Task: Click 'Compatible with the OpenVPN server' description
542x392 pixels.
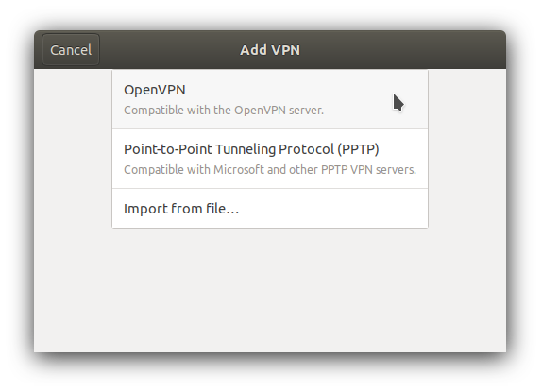Action: [224, 111]
